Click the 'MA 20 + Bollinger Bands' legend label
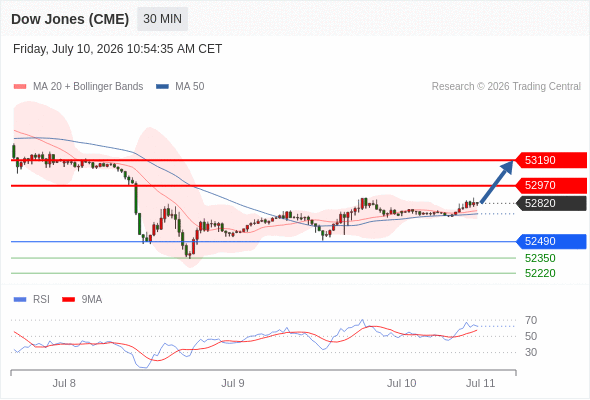 pyautogui.click(x=88, y=87)
